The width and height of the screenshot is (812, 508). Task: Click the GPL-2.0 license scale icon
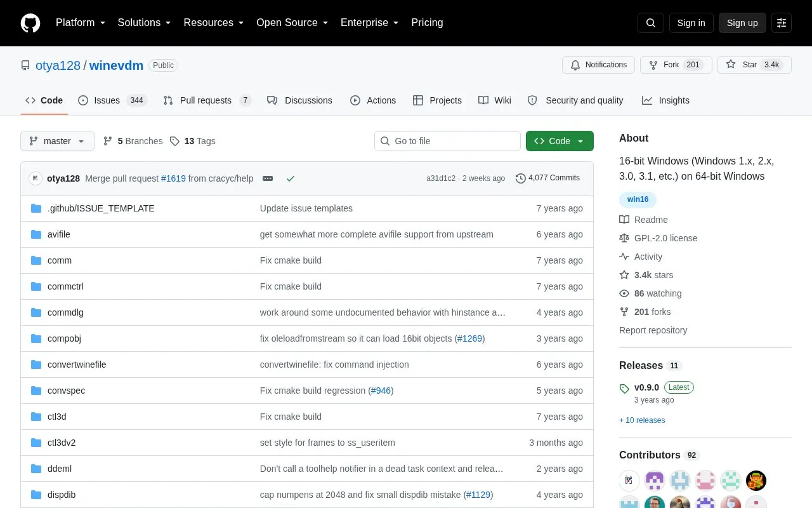pos(624,238)
